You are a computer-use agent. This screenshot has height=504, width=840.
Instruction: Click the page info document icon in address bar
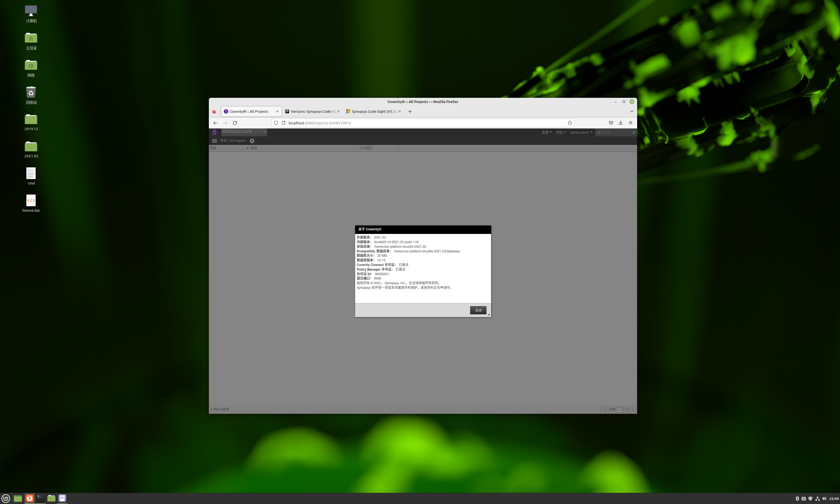click(284, 123)
